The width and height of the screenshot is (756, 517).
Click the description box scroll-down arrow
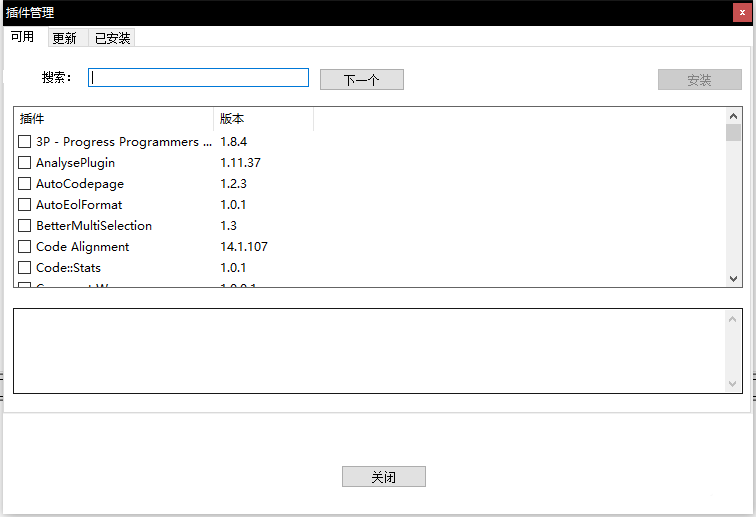click(x=732, y=384)
